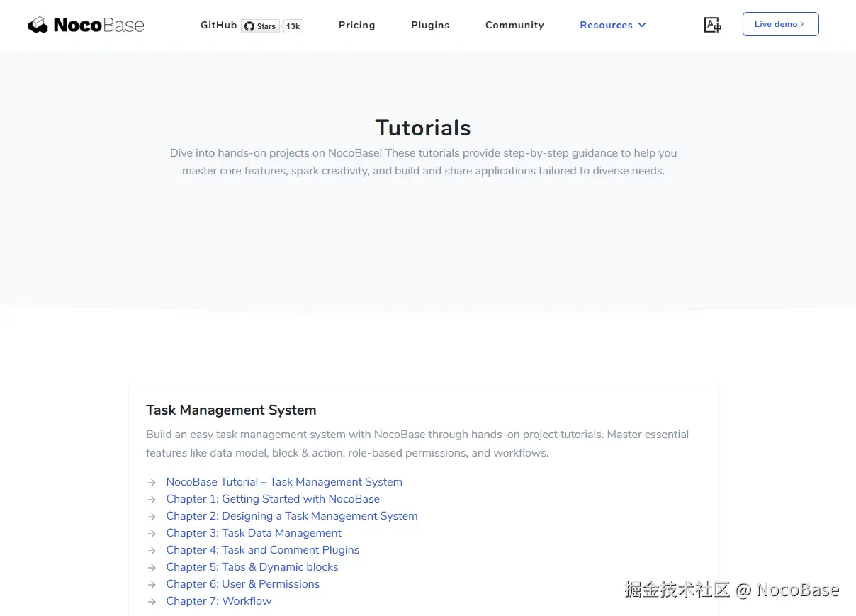Viewport: 856px width, 616px height.
Task: Click the "Build an easy task management system" paragraph
Action: pyautogui.click(x=417, y=444)
